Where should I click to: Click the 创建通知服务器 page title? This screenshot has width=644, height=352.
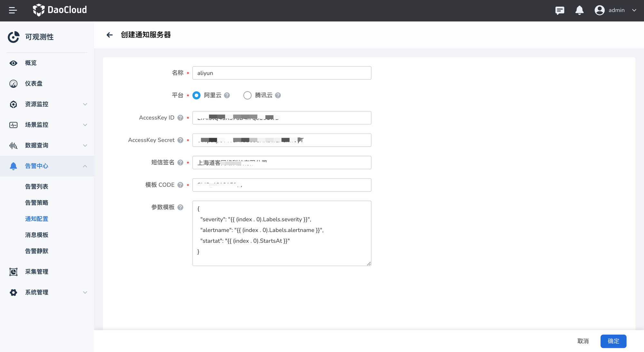coord(146,35)
